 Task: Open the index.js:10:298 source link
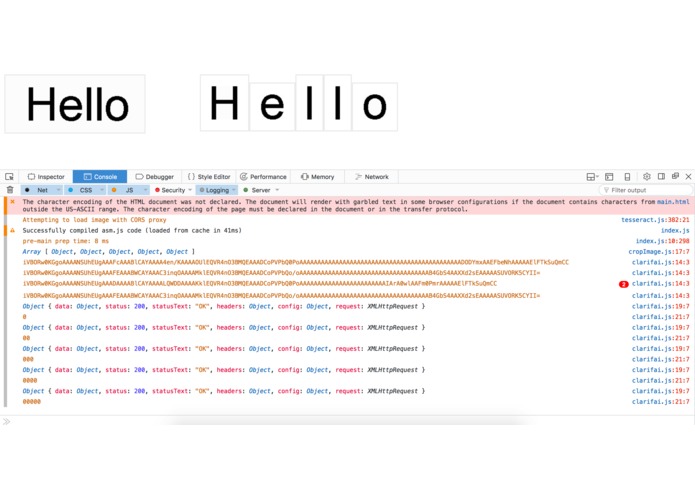663,241
